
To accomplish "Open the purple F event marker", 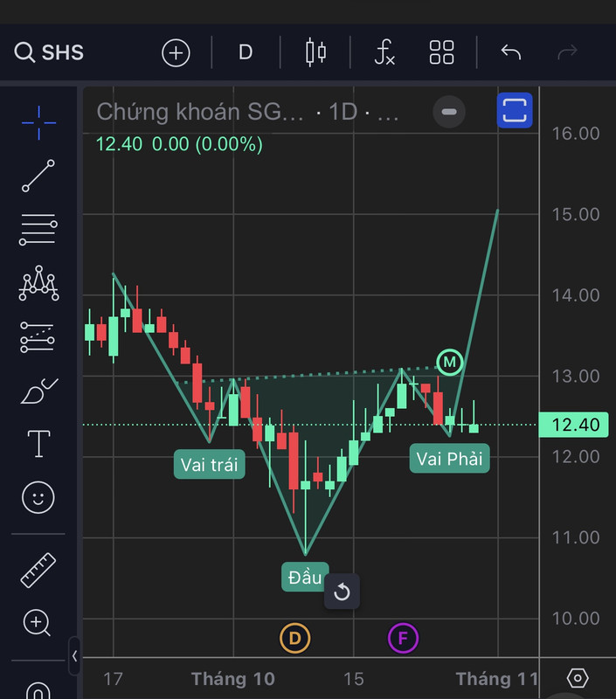I will point(403,639).
